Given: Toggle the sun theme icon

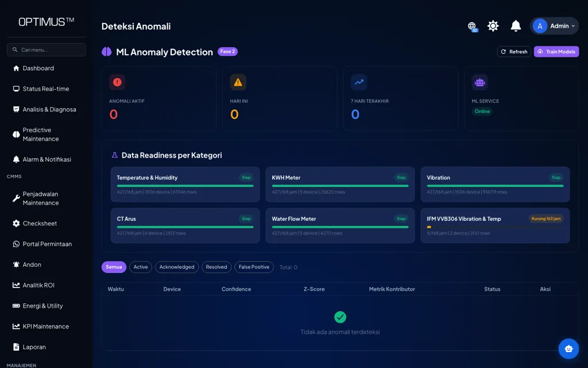Looking at the screenshot, I should 493,26.
